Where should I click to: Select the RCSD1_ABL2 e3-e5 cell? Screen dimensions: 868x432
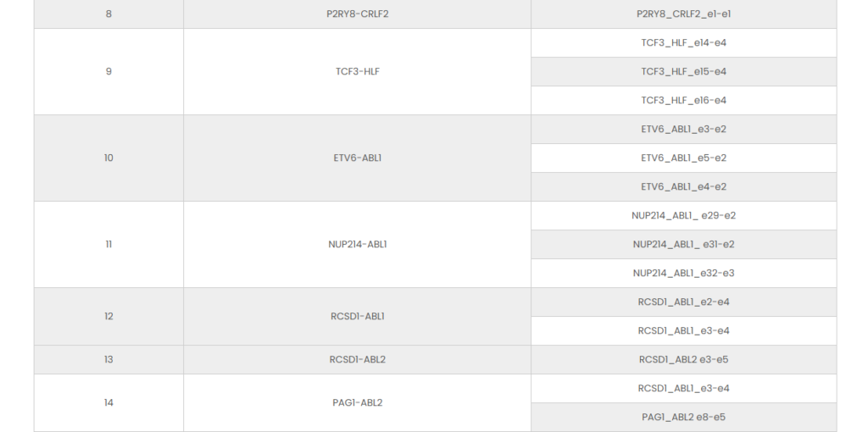point(683,360)
